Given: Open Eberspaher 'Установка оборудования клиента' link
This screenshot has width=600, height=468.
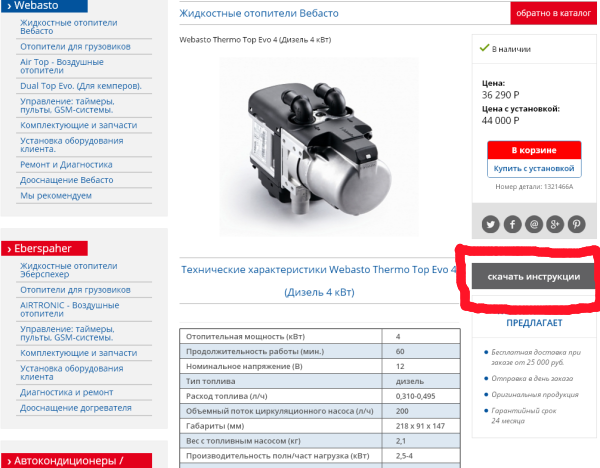Looking at the screenshot, I should 72,373.
